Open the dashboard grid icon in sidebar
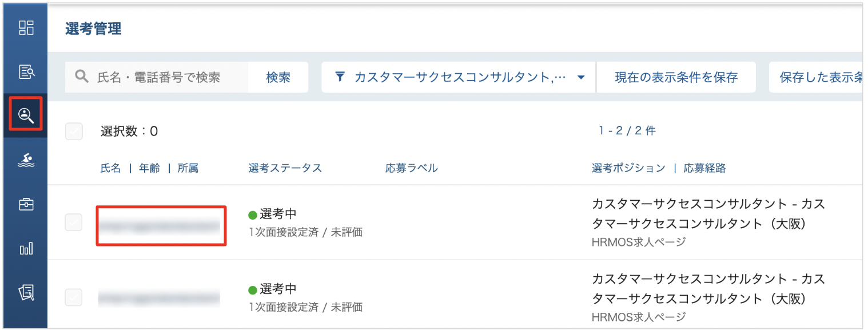This screenshot has height=334, width=868. 26,27
